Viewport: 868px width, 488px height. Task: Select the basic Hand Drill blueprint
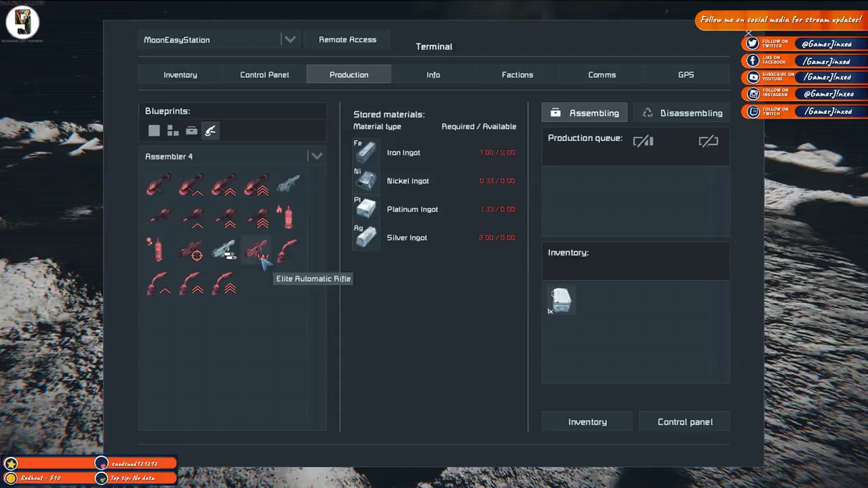[159, 217]
